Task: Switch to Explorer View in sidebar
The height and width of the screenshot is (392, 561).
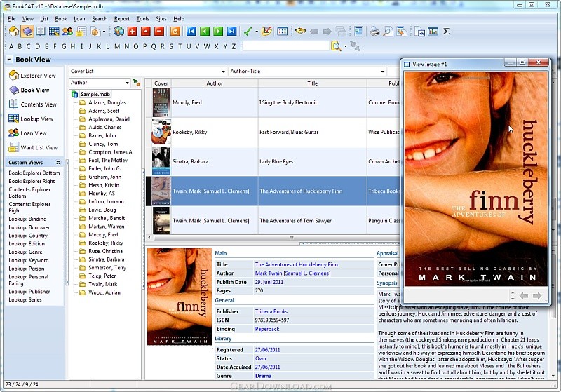Action: [32, 76]
